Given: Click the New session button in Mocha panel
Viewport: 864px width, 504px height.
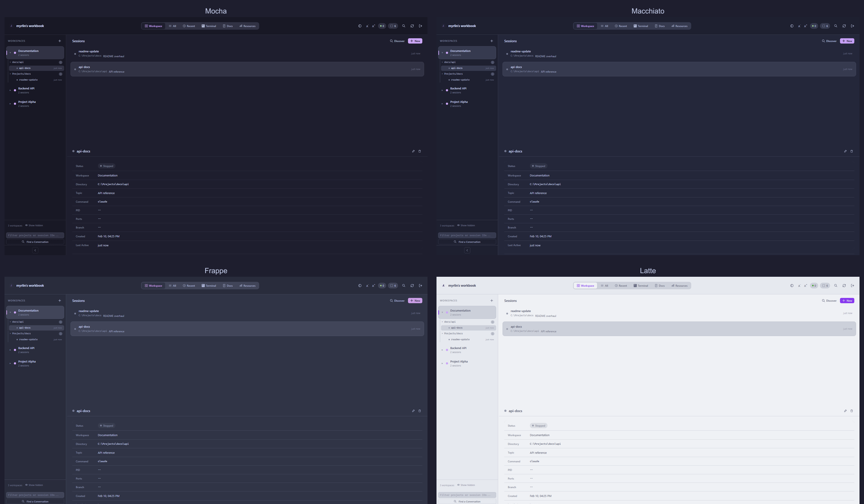Looking at the screenshot, I should click(x=415, y=41).
